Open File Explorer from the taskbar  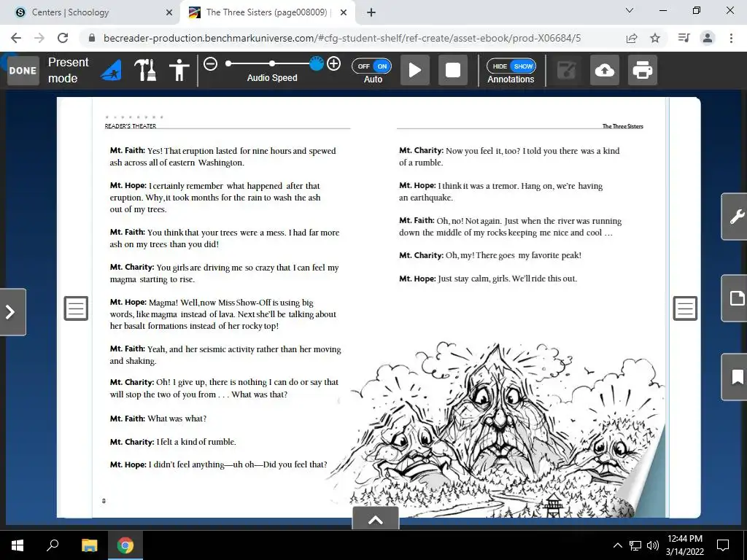(89, 545)
